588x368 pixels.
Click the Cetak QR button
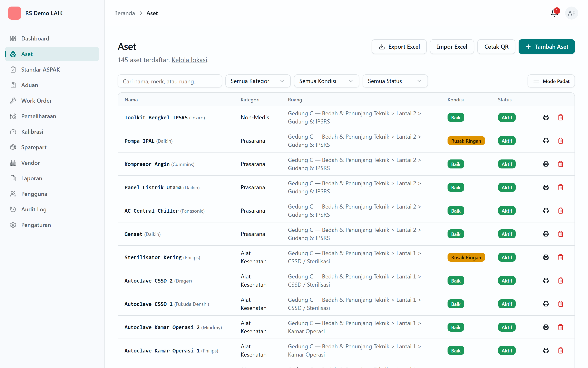(x=496, y=47)
